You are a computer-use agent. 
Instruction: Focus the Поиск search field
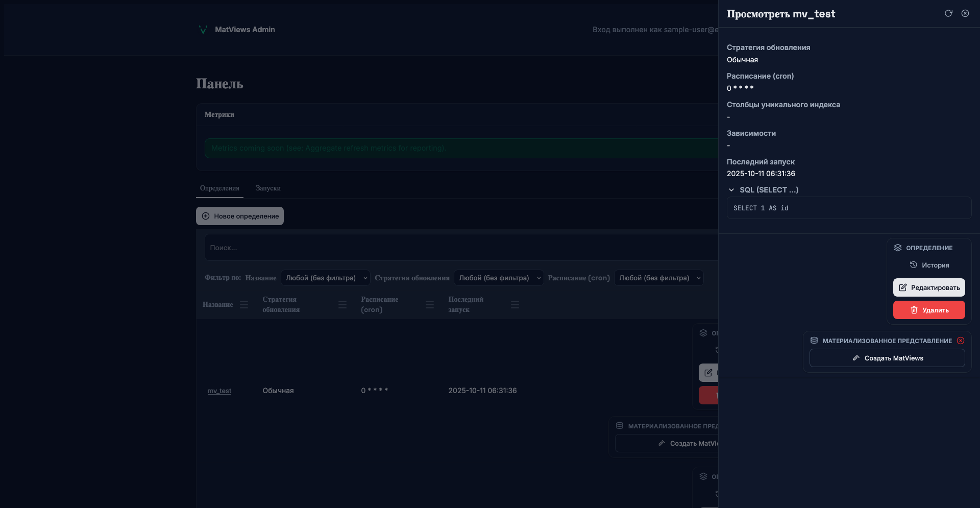pos(459,248)
